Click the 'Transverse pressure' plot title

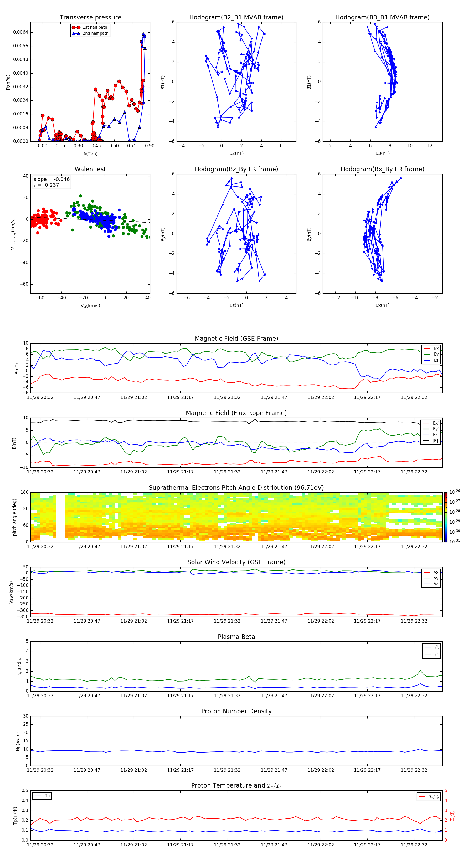pos(90,18)
